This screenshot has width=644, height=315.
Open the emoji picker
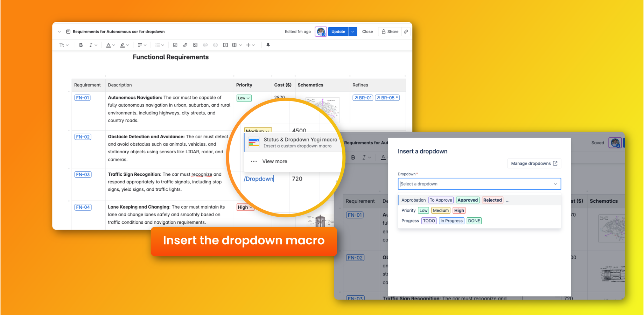[216, 45]
